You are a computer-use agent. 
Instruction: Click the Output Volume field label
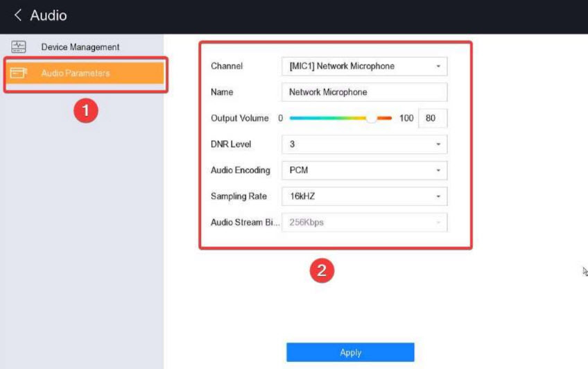(x=239, y=118)
